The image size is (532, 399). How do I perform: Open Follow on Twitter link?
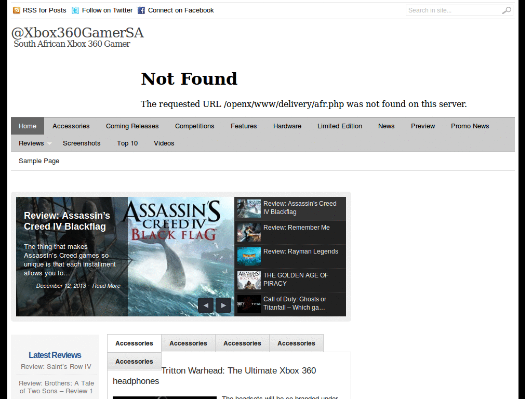[107, 10]
